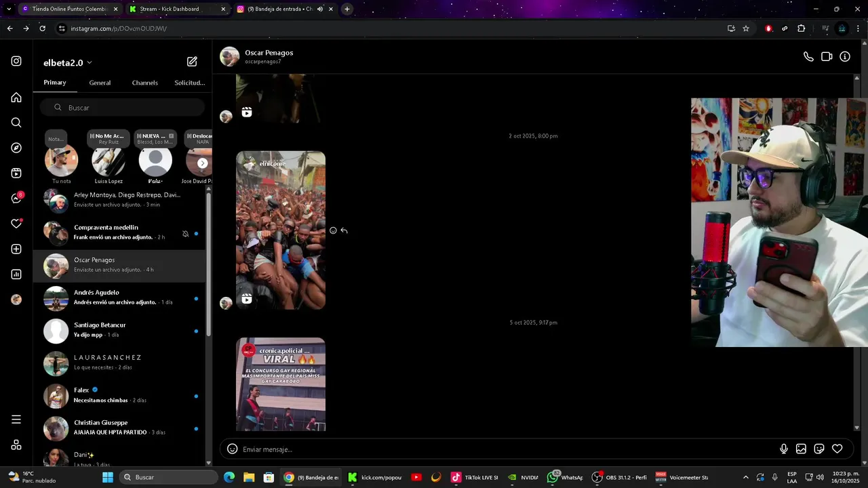Reload the page with the browser refresh button
The image size is (868, 488).
tap(42, 28)
